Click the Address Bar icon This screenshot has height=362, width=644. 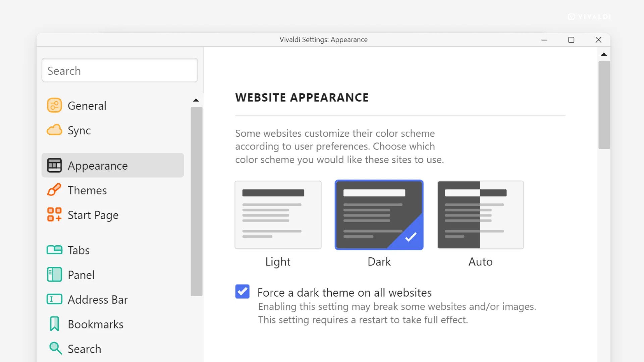pyautogui.click(x=54, y=299)
